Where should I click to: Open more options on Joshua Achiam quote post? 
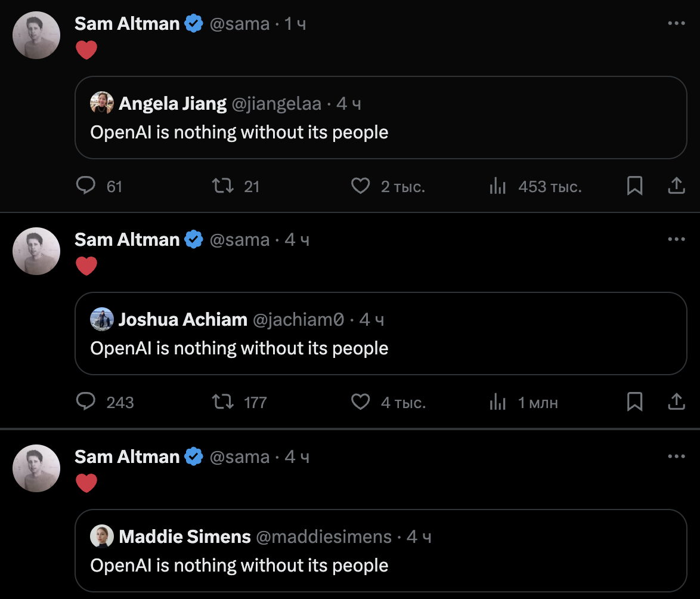click(x=676, y=239)
